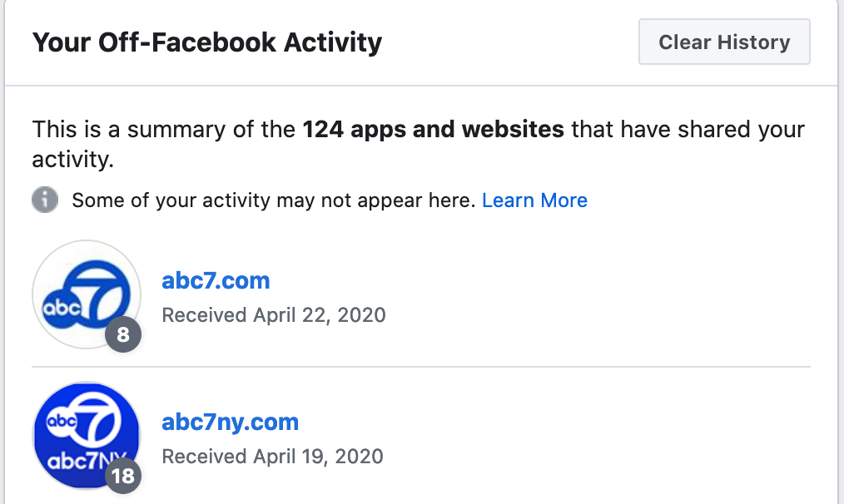Click the abc7ny.com blue circular logo
This screenshot has height=504, width=844.
[83, 432]
